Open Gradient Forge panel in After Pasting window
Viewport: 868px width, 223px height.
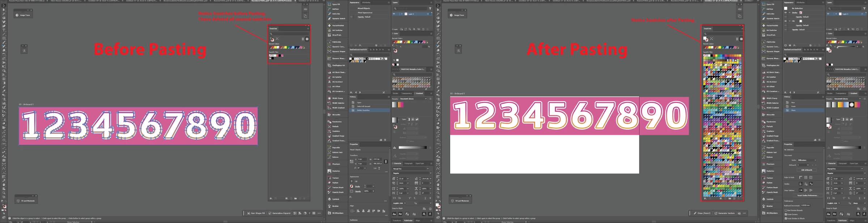(x=770, y=136)
